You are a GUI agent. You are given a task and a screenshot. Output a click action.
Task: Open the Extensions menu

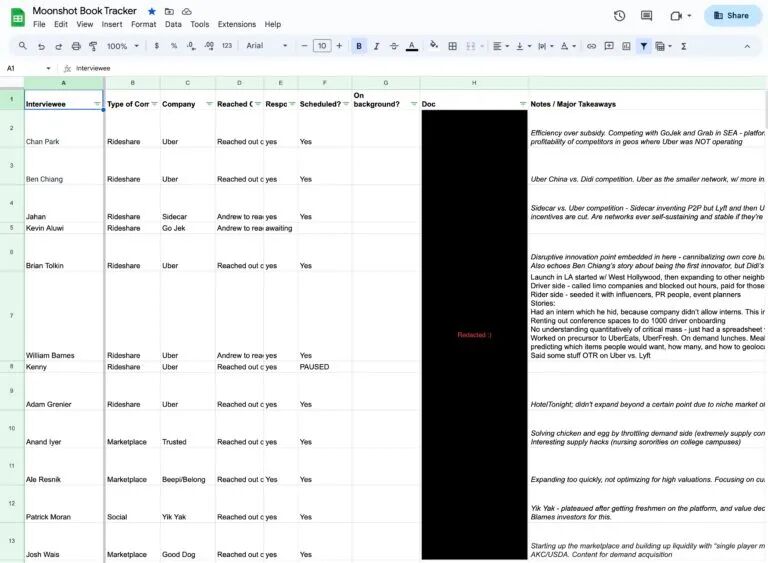[237, 24]
